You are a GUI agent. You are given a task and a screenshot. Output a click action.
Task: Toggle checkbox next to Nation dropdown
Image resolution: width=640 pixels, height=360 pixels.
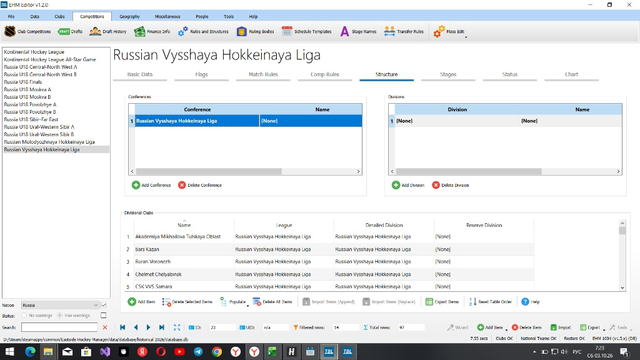pos(104,305)
